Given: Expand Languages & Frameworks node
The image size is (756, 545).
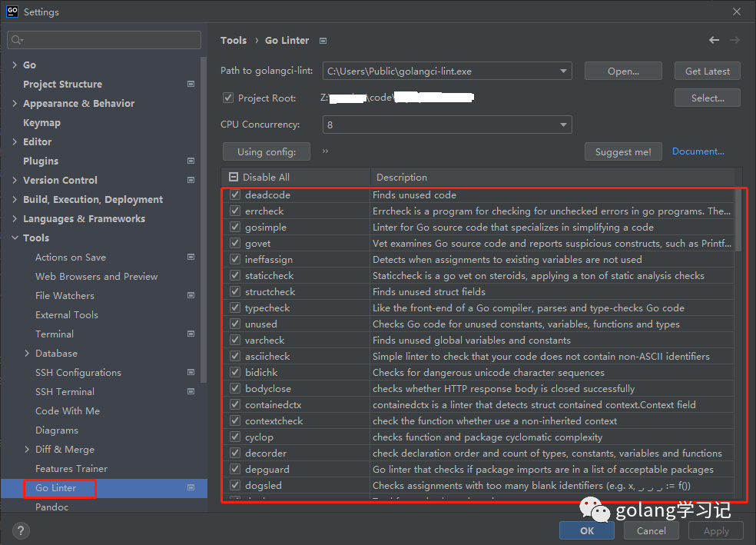Looking at the screenshot, I should click(15, 218).
